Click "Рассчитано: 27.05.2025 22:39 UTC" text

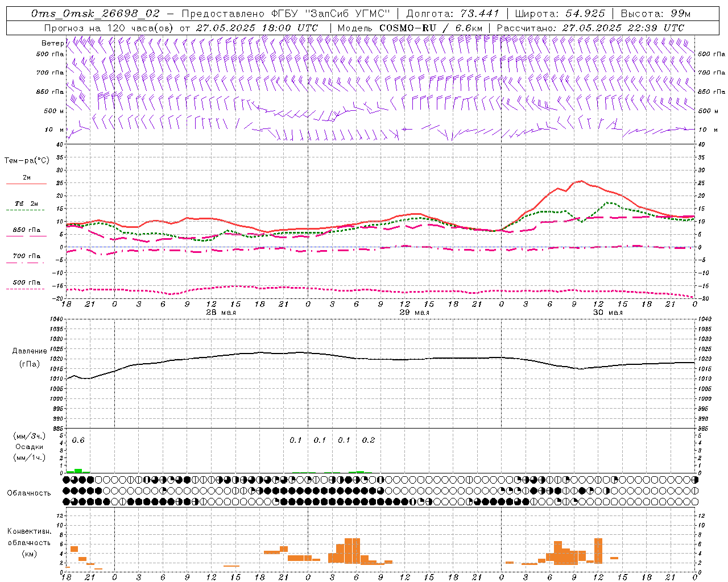pos(590,27)
